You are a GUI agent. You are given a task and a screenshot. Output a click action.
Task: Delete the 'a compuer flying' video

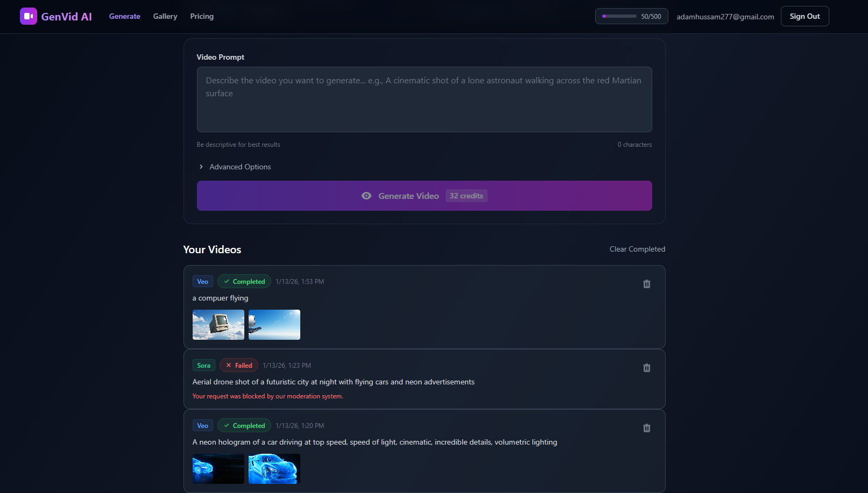coord(646,284)
